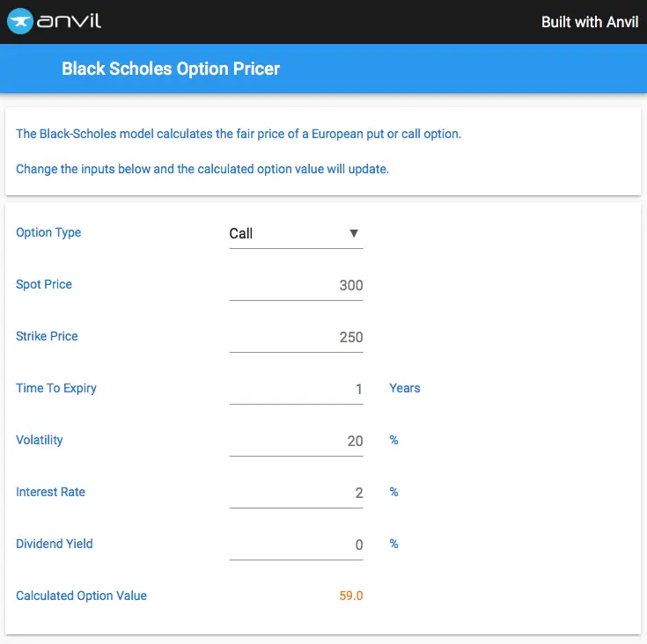Click the anvil wordmark text in header

coord(69,21)
